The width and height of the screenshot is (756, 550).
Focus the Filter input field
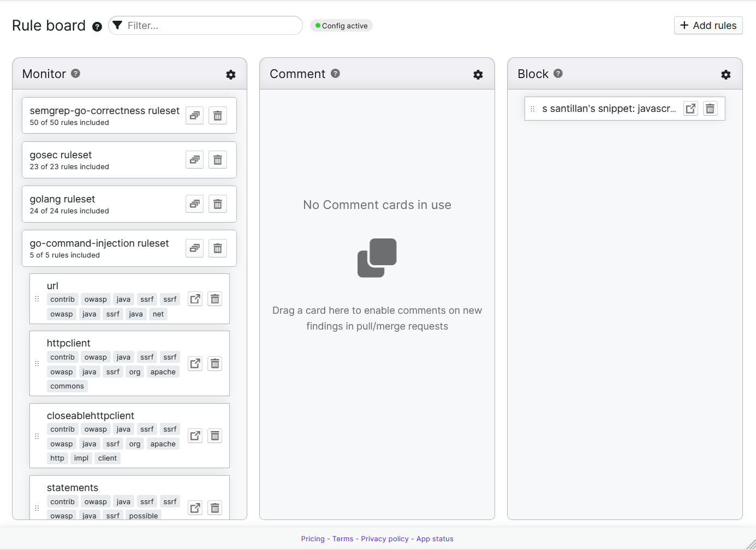(x=210, y=26)
